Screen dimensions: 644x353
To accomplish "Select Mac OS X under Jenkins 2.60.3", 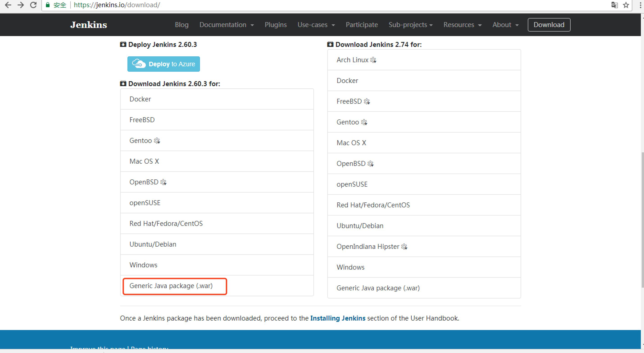I will (x=217, y=161).
